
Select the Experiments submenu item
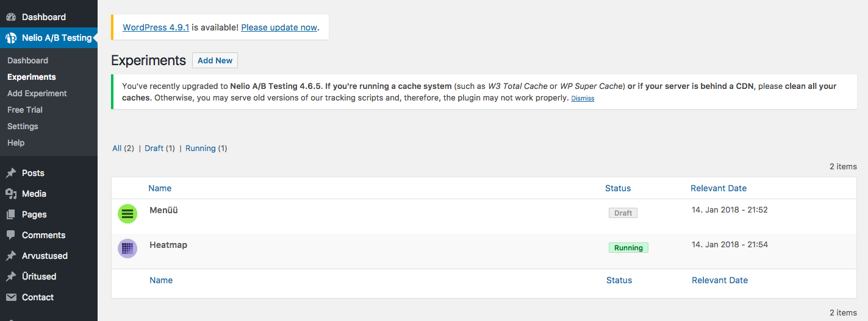(x=32, y=77)
